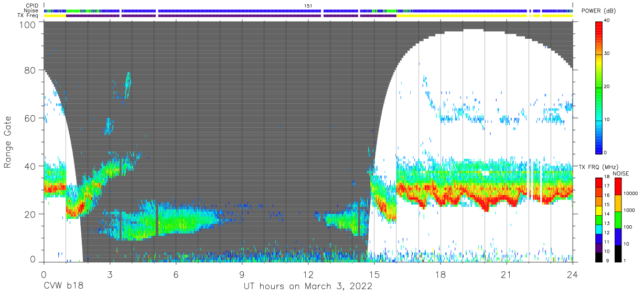Screen dimensions: 644x297
Task: Click the 9 tick on the UT hours axis
Action: pos(242,274)
